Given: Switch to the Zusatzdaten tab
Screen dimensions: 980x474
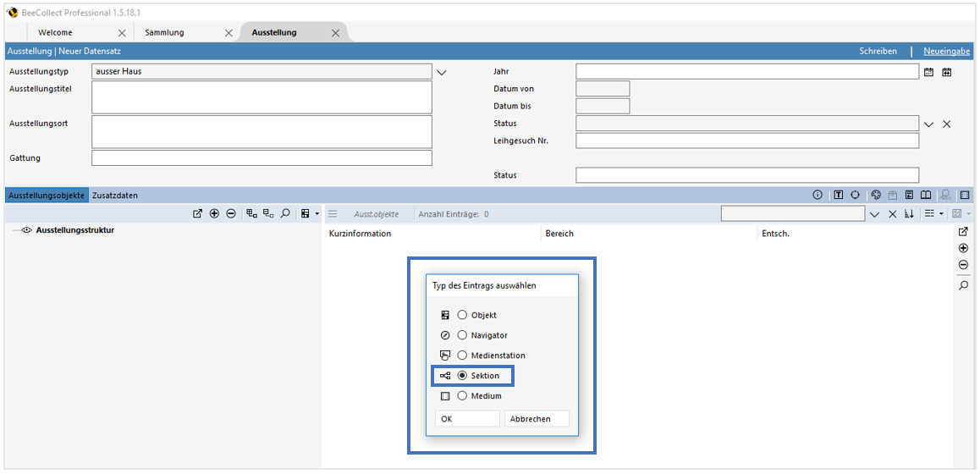Looking at the screenshot, I should (x=115, y=196).
